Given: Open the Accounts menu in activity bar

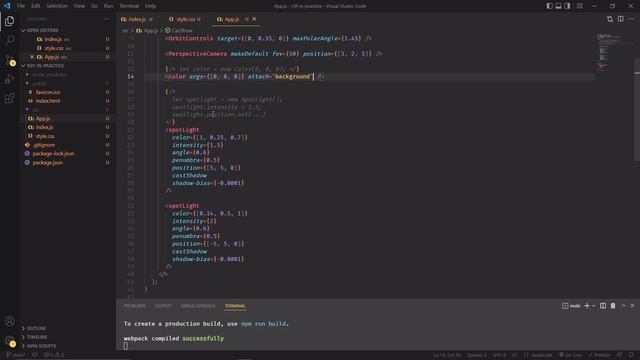Looking at the screenshot, I should [9, 321].
